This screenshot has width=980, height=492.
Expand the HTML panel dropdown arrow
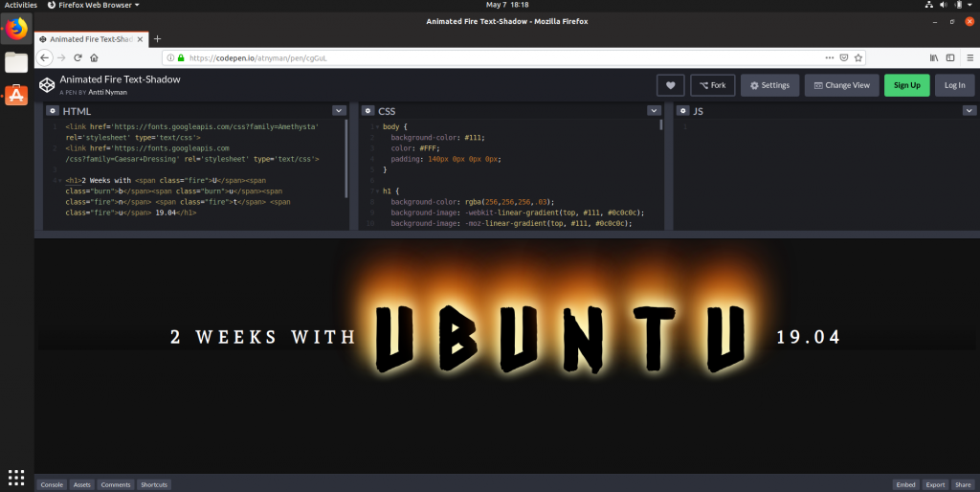point(339,111)
